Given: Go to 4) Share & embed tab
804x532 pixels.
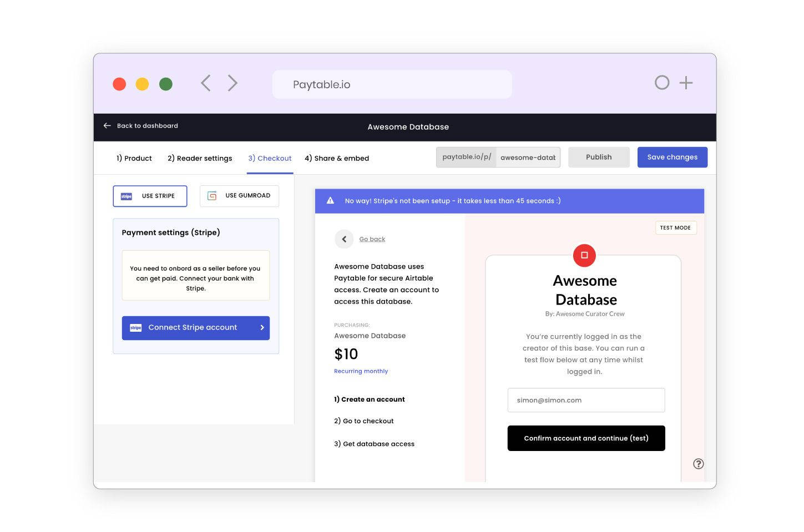Looking at the screenshot, I should point(337,158).
